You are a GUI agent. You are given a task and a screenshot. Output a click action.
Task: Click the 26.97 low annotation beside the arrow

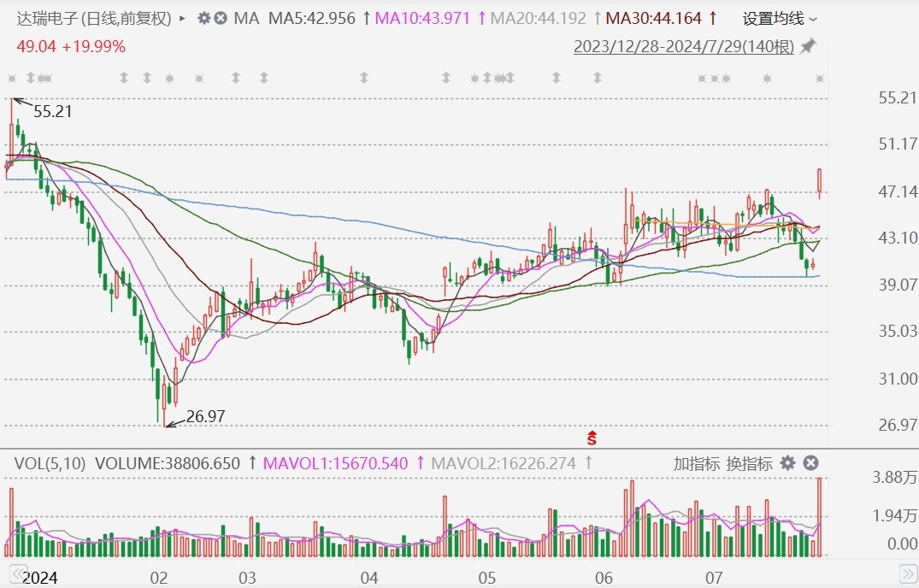click(x=206, y=416)
